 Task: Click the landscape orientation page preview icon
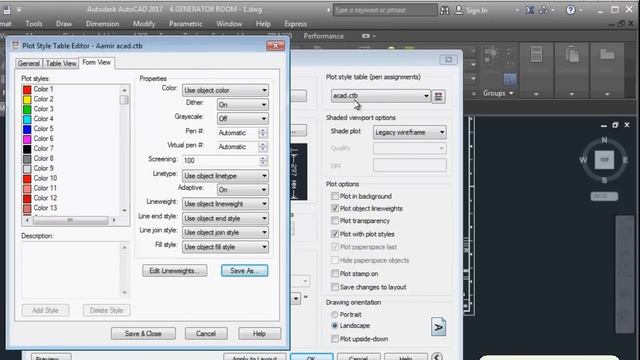pos(438,327)
